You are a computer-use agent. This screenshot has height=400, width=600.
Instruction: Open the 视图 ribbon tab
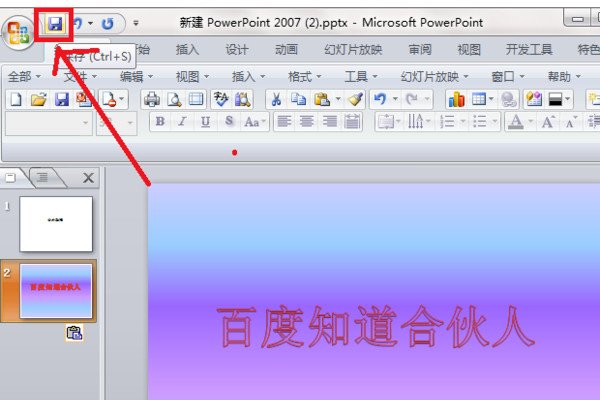coord(469,49)
